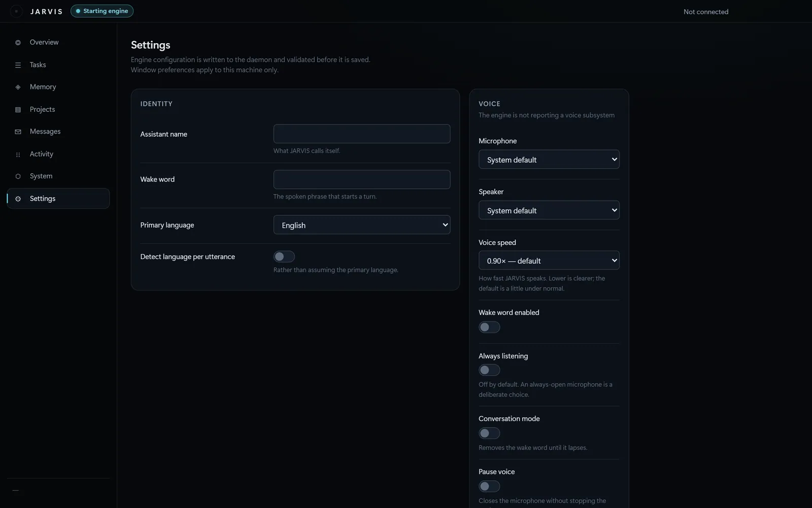The image size is (812, 508).
Task: Click the System circle icon
Action: point(18,176)
